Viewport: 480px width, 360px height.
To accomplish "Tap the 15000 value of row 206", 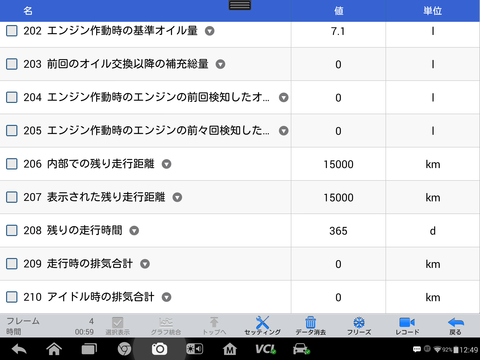I will pos(338,164).
